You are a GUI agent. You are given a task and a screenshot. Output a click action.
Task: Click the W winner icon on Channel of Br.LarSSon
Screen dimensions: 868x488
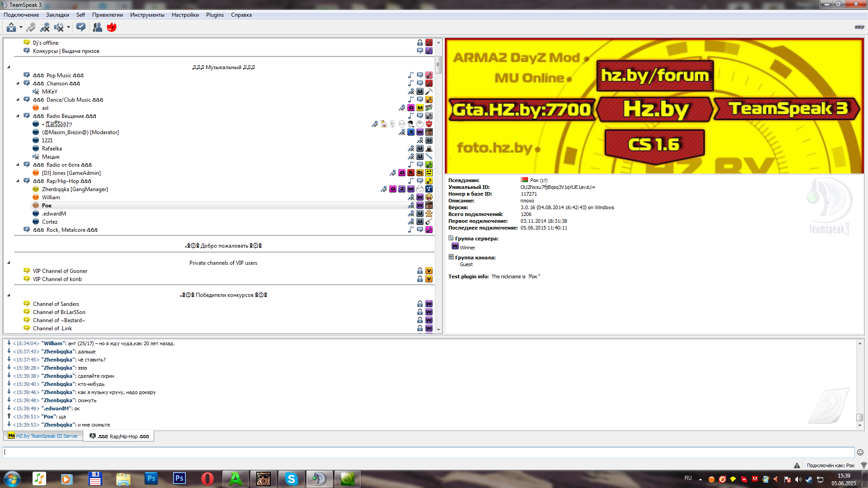(x=429, y=312)
